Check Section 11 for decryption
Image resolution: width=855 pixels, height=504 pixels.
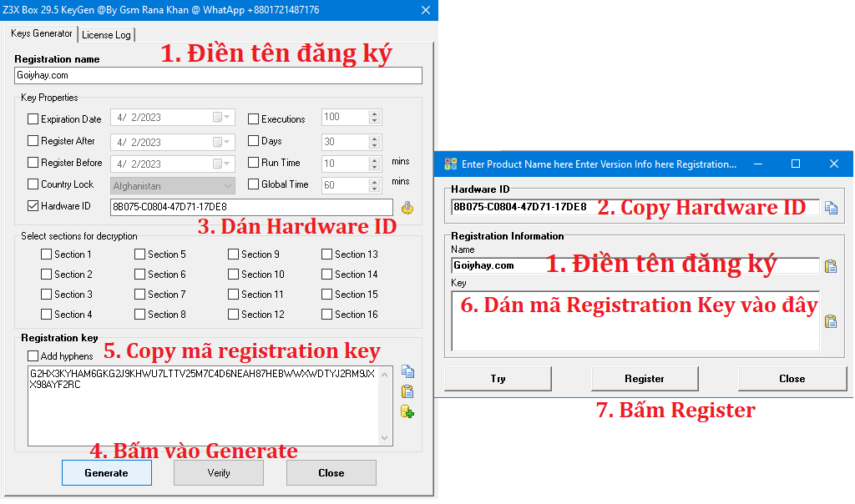tap(234, 295)
